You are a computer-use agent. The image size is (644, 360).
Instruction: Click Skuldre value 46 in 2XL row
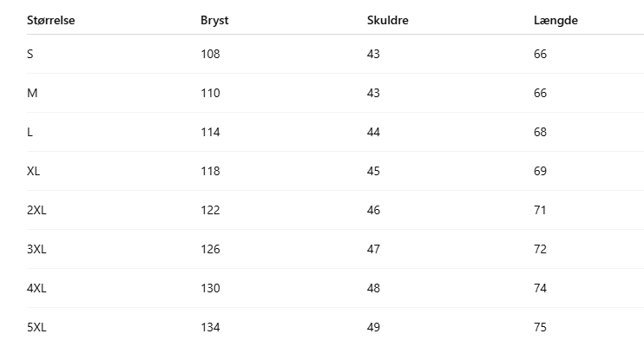coord(374,210)
